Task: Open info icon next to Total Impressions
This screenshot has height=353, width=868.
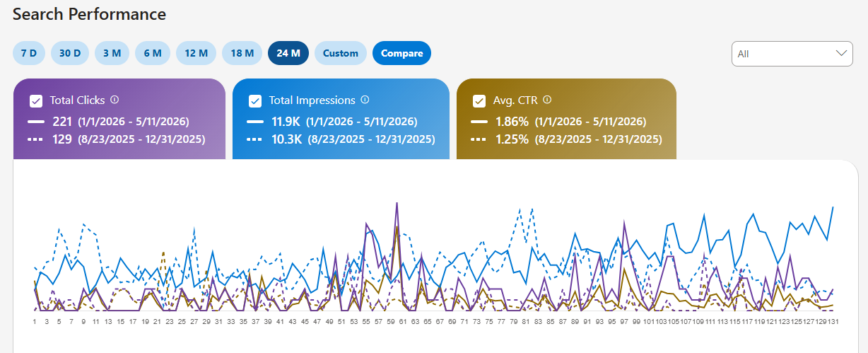Action: click(x=365, y=100)
